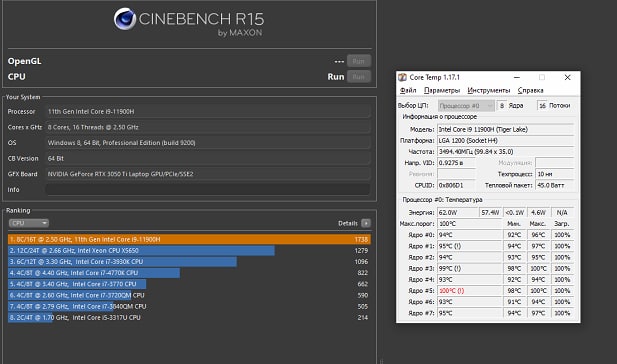Screen dimensions: 617x364
Task: Click the GFX Board field with RTX 3050 Ti
Action: pos(208,174)
